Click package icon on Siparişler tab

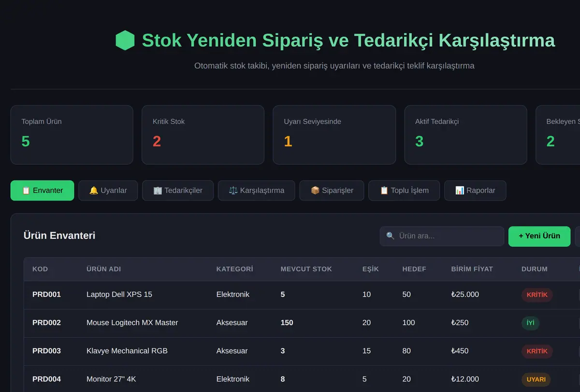point(315,190)
